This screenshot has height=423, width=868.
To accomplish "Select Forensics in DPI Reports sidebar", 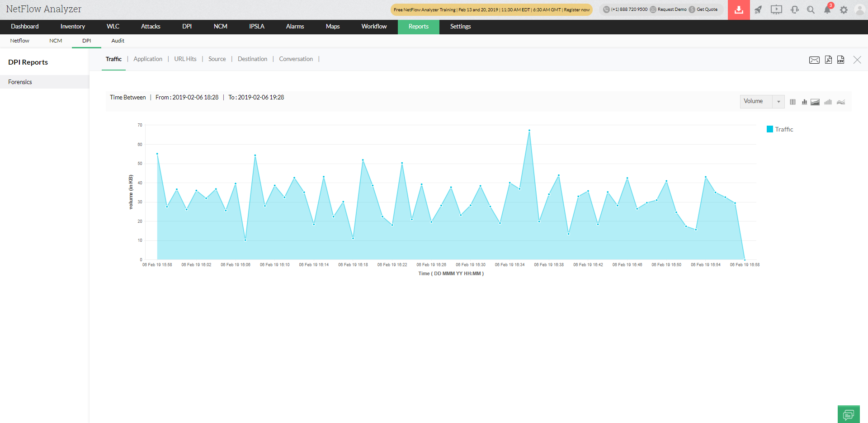I will (x=20, y=82).
